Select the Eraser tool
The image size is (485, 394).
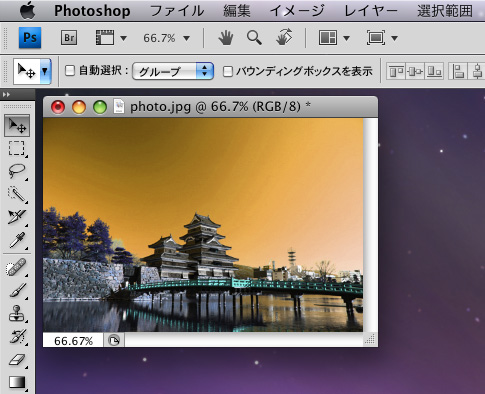pos(17,359)
